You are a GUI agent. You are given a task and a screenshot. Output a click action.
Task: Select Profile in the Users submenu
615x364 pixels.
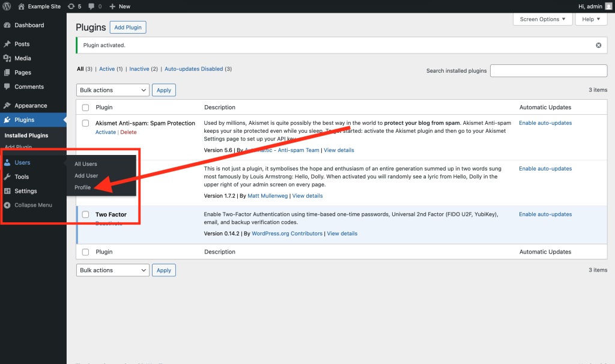pyautogui.click(x=83, y=187)
